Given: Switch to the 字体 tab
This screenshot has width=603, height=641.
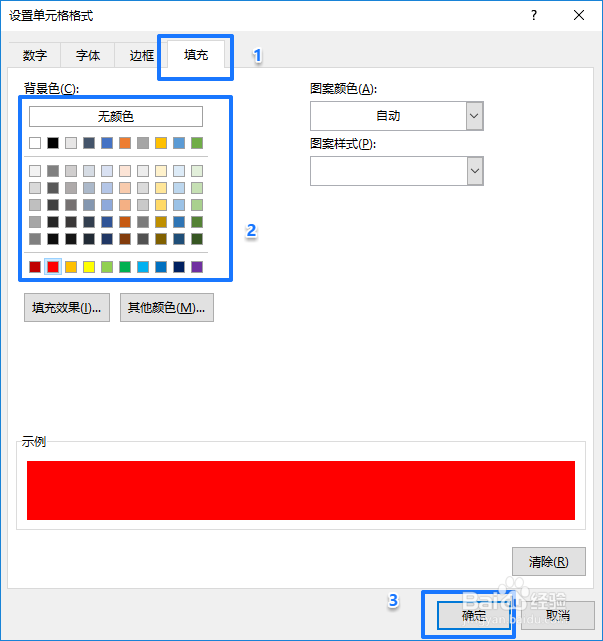Looking at the screenshot, I should 87,55.
